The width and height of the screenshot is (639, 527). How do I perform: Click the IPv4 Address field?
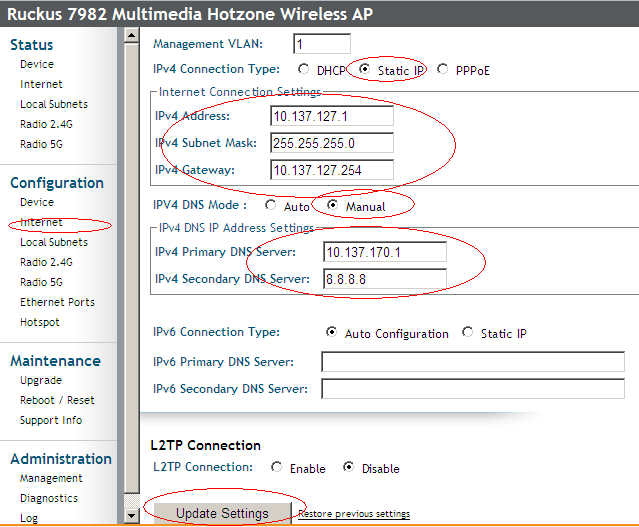pos(332,116)
